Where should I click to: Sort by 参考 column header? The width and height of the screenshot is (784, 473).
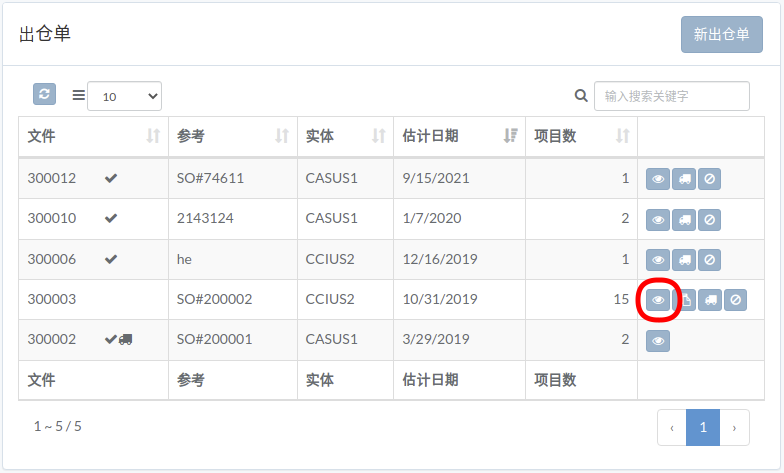click(233, 136)
